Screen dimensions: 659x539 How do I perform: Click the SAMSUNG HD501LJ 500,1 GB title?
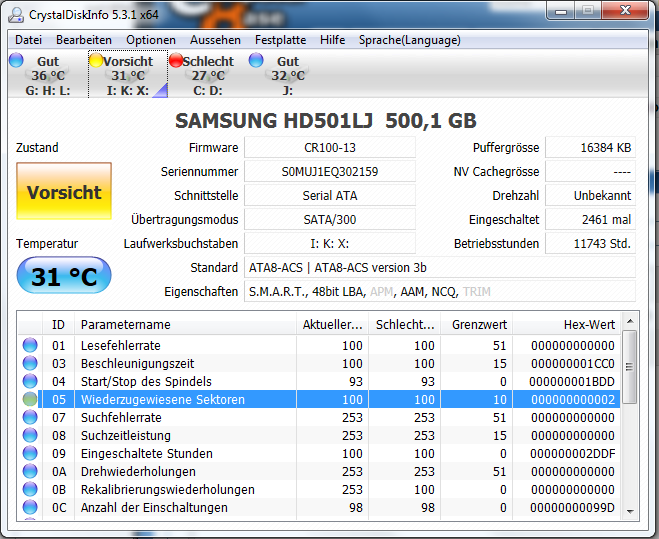pyautogui.click(x=326, y=121)
